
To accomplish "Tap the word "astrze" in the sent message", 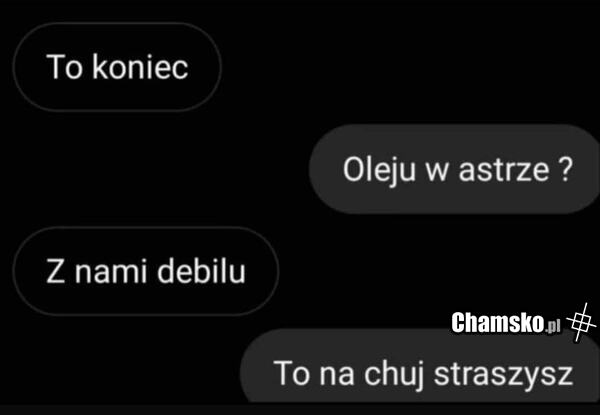I will tap(504, 170).
